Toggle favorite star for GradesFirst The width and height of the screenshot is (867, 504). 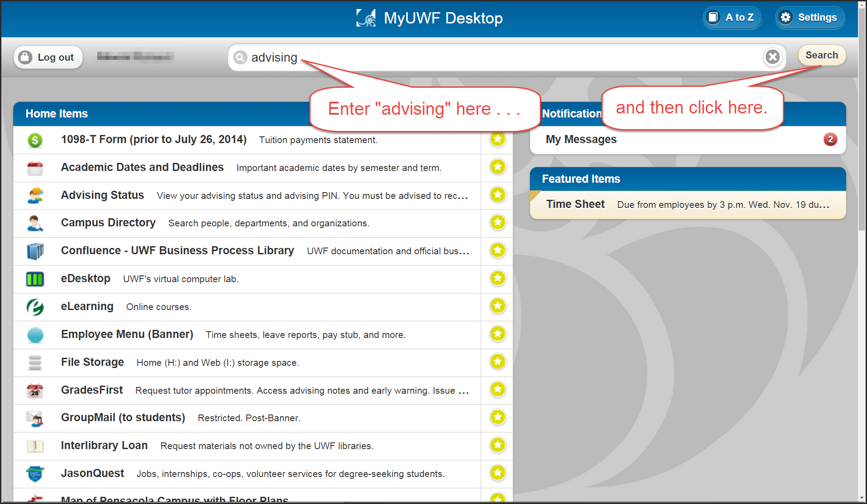498,389
